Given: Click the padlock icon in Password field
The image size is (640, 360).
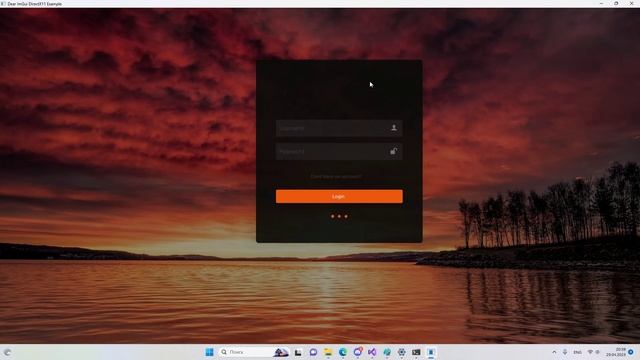Looking at the screenshot, I should [x=393, y=151].
